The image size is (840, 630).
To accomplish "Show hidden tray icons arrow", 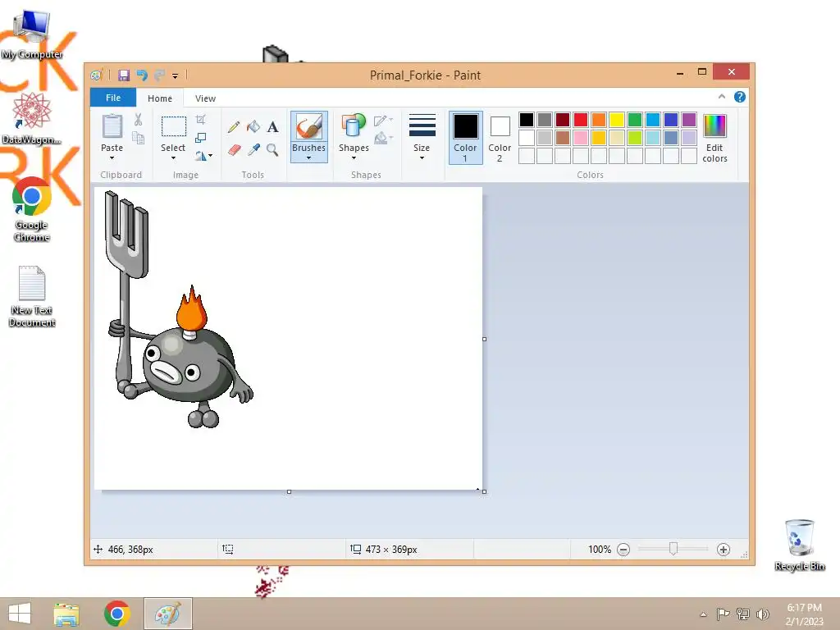I will pyautogui.click(x=703, y=614).
